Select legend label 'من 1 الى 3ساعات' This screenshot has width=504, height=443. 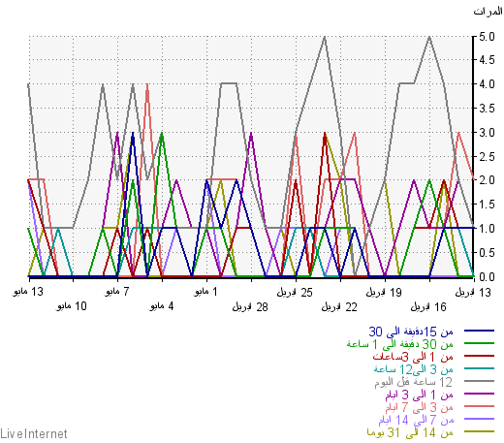pyautogui.click(x=413, y=357)
